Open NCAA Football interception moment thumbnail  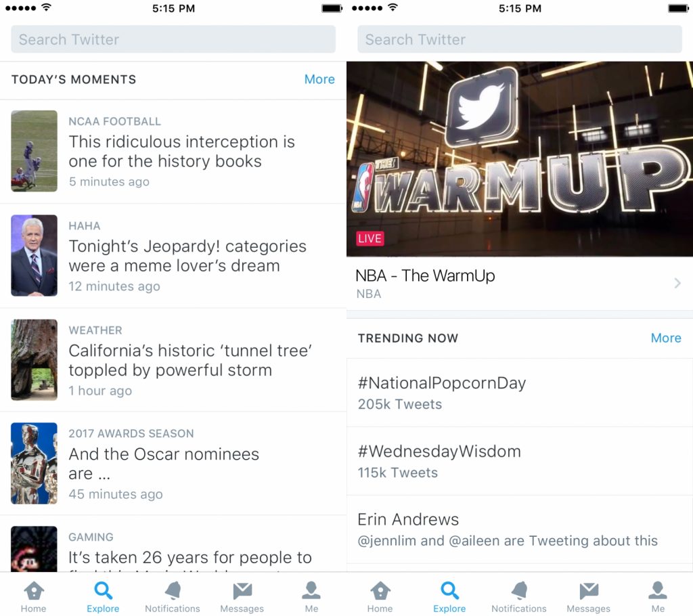tap(35, 151)
